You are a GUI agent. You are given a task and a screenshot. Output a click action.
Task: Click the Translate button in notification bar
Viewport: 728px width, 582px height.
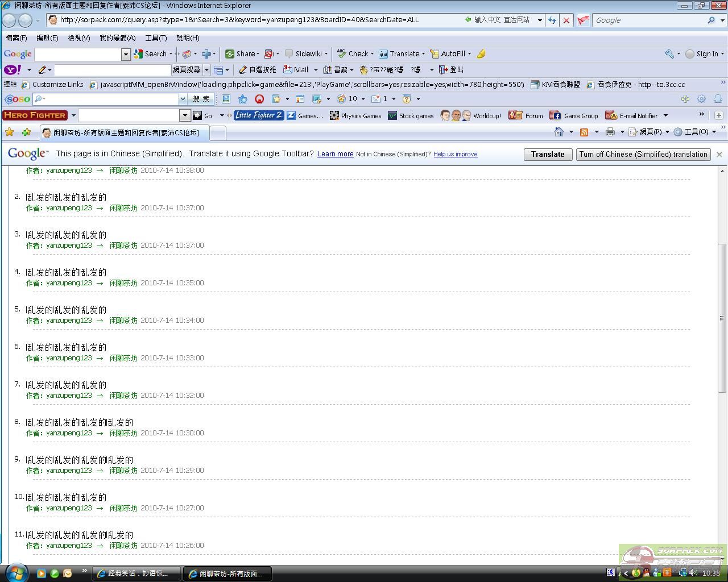[x=547, y=154]
